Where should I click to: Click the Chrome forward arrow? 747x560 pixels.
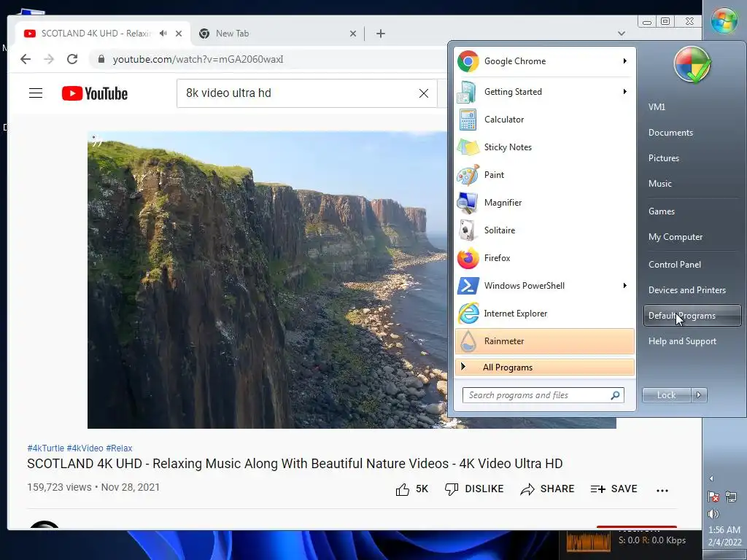[49, 59]
